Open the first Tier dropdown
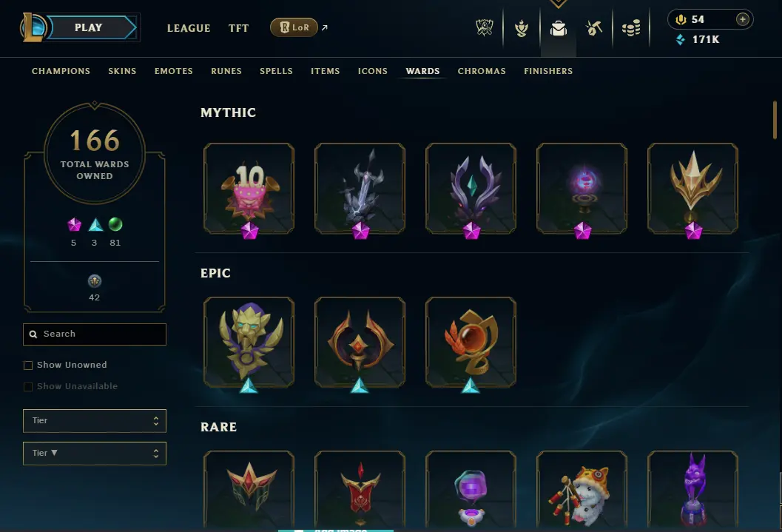The image size is (782, 532). 94,421
